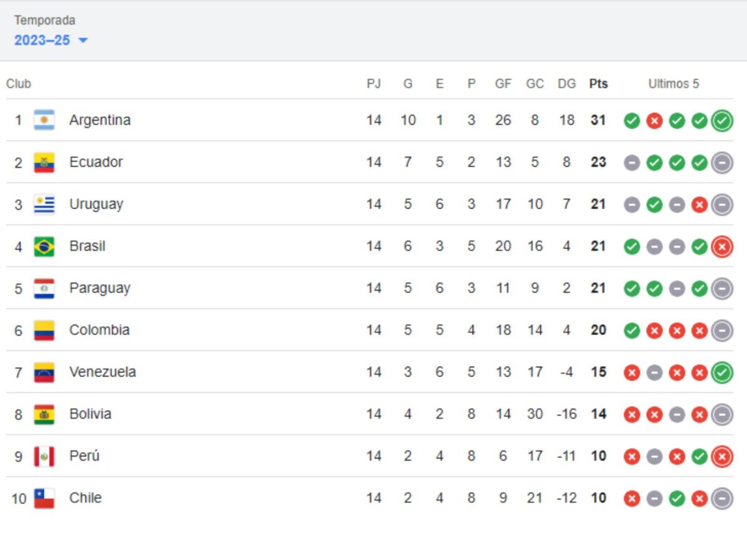
Task: Click Argentina's latest win result icon
Action: (722, 121)
